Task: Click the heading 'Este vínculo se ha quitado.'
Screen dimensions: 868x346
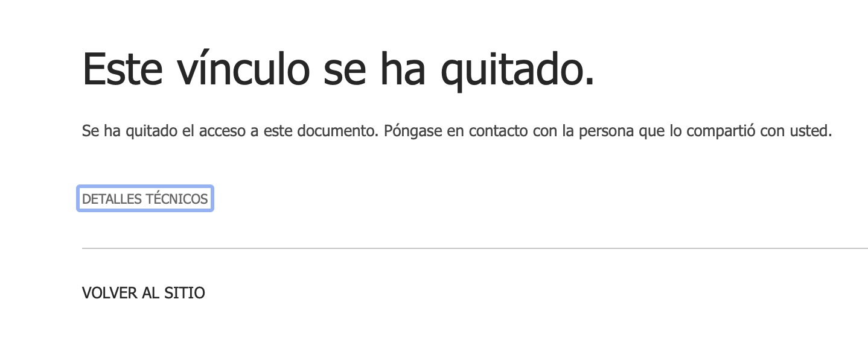Action: click(x=339, y=69)
